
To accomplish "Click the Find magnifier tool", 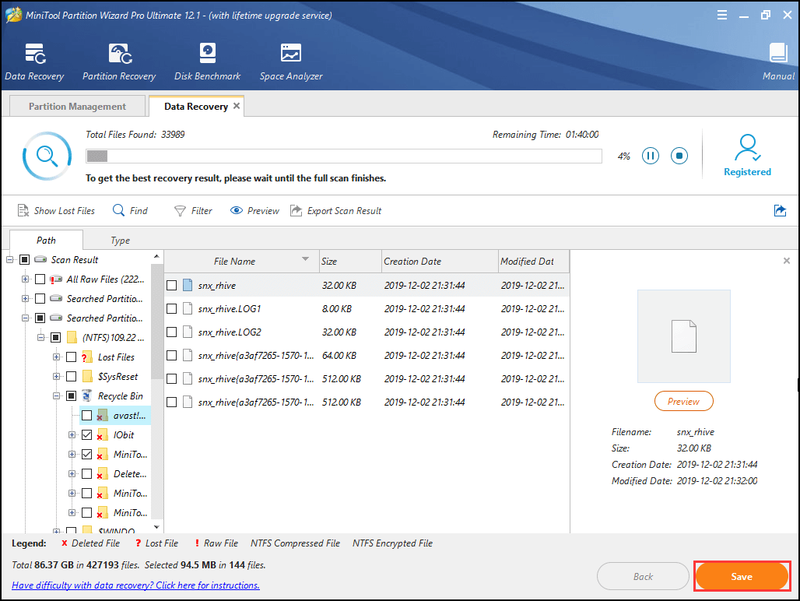I will (x=130, y=211).
